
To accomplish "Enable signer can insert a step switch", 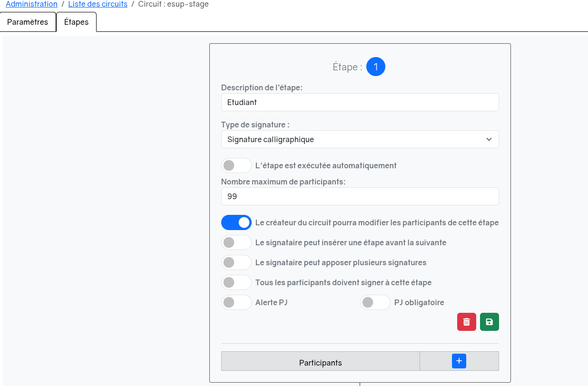I will click(236, 242).
